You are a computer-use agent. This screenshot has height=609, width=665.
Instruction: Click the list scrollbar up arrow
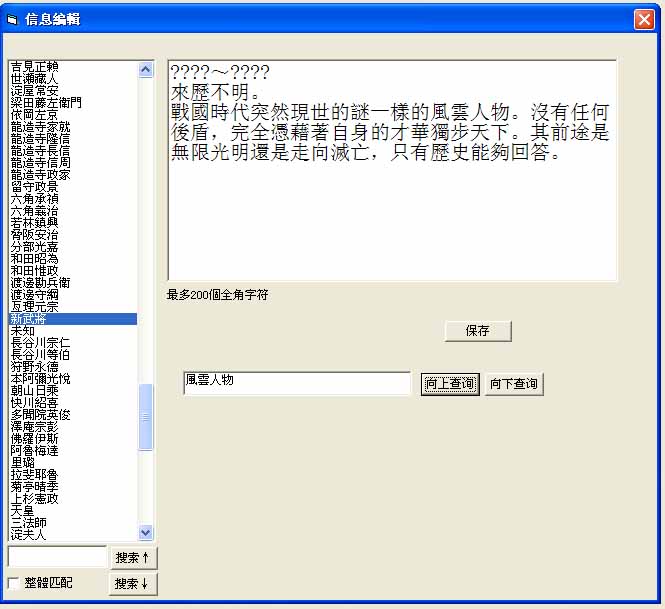(x=146, y=70)
